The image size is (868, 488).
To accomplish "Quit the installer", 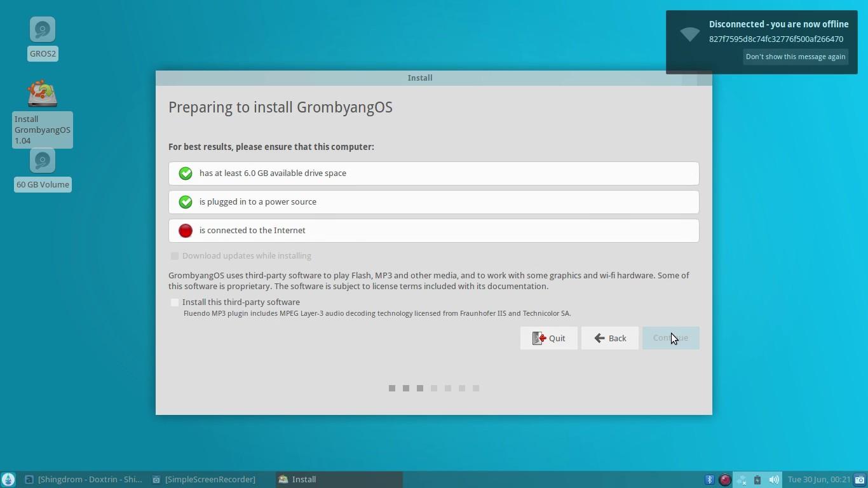I will pyautogui.click(x=549, y=338).
